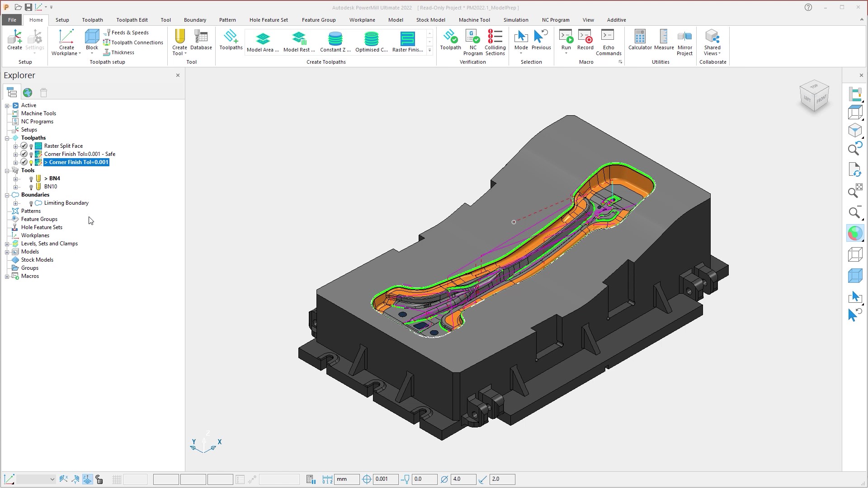Check for Colliding Sections

pos(495,42)
